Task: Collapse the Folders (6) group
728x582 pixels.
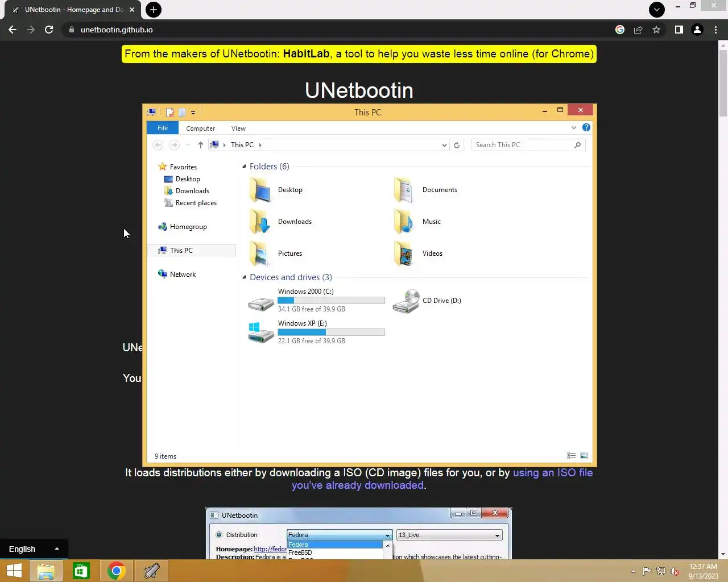Action: (x=244, y=167)
